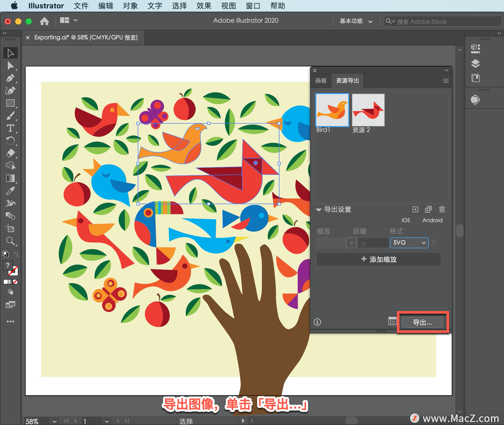Screen dimensions: 504x425
Task: Select the Rectangle tool
Action: [x=10, y=103]
